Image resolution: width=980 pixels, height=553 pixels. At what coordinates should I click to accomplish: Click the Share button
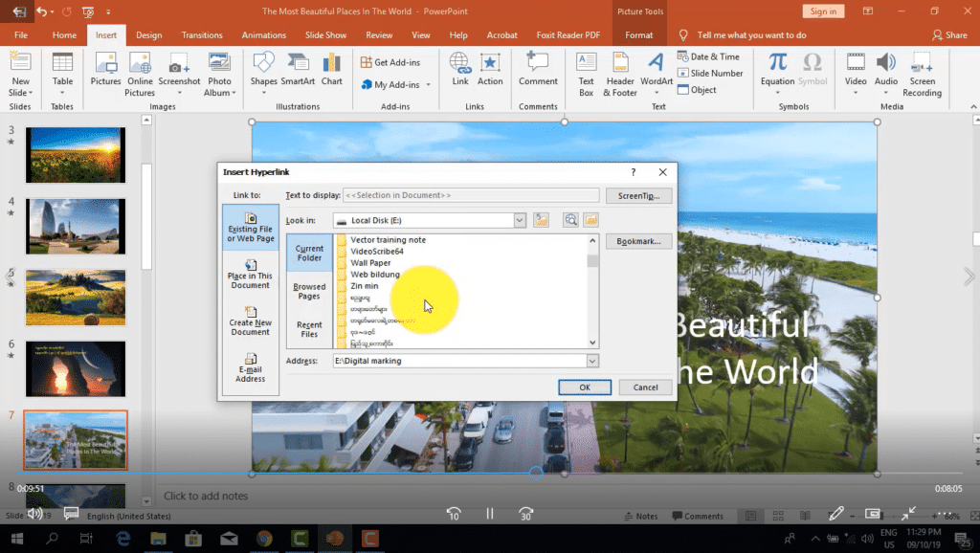pyautogui.click(x=950, y=35)
